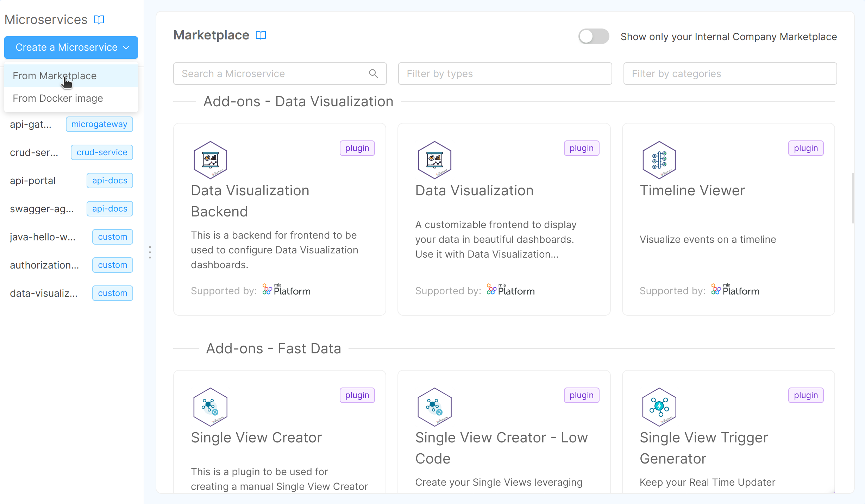Click Single View Trigger Generator icon

point(659,407)
